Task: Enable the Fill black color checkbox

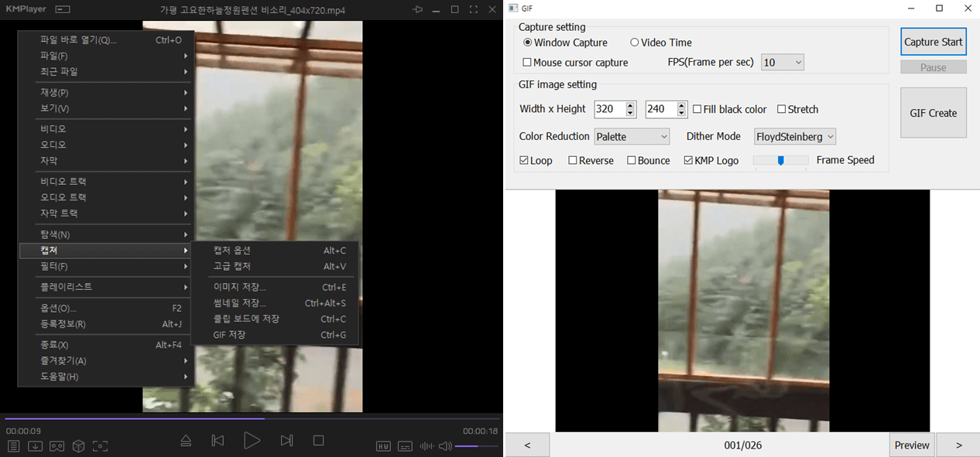Action: (730, 109)
